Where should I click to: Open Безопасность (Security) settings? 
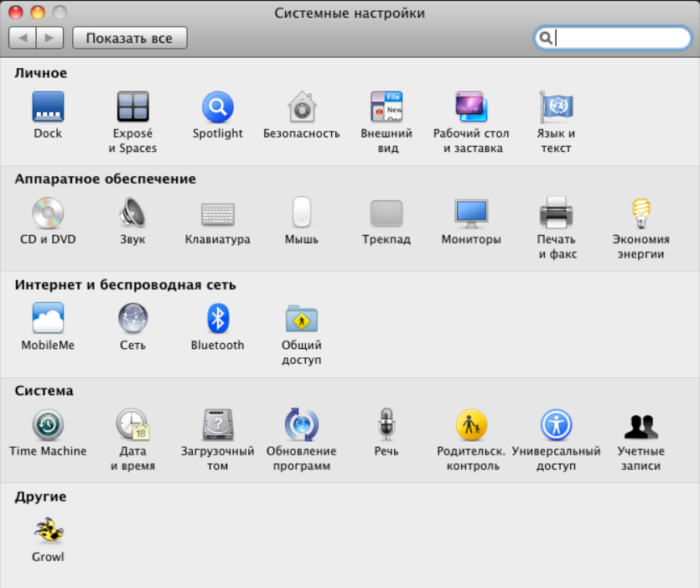301,108
